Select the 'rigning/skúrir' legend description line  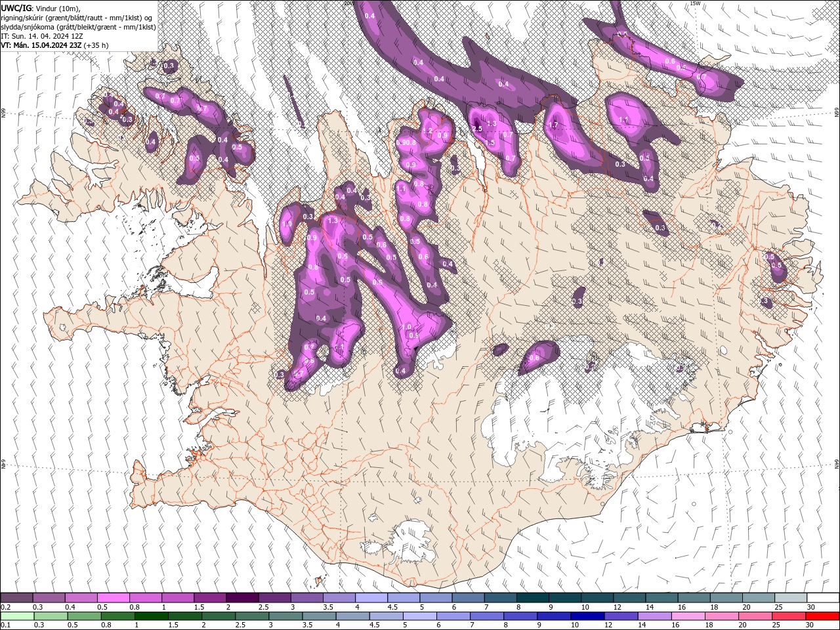[x=77, y=17]
